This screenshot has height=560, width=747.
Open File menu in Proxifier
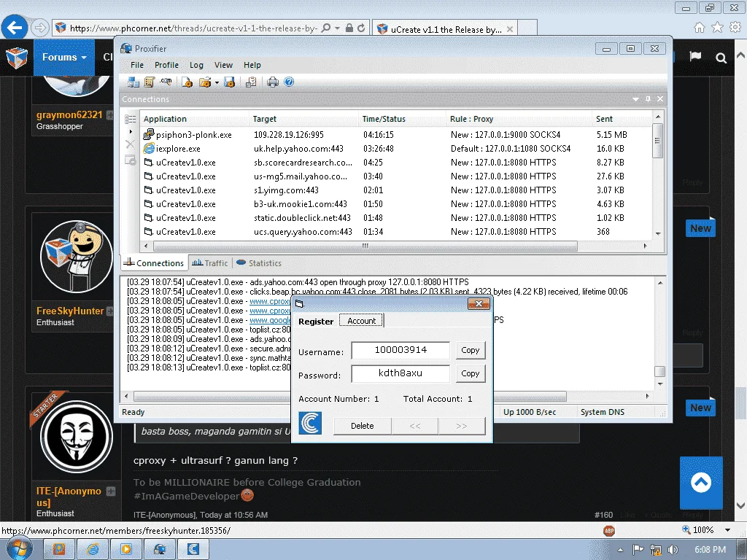(x=136, y=65)
